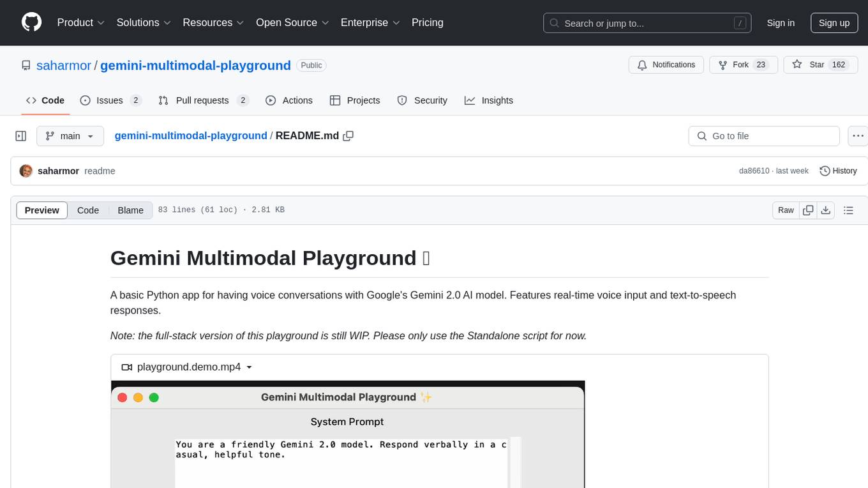
Task: Expand the Solutions menu
Action: tap(144, 22)
